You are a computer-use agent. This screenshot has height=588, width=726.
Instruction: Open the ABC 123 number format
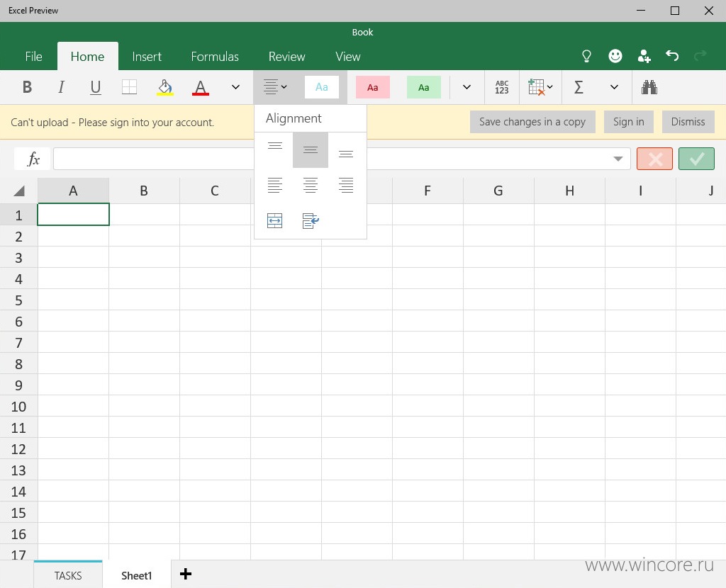pos(502,87)
